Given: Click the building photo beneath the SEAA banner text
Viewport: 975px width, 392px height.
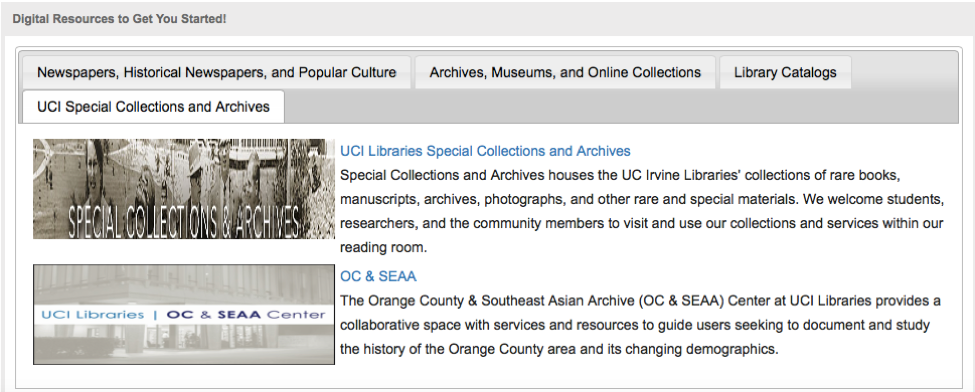Looking at the screenshot, I should (184, 343).
